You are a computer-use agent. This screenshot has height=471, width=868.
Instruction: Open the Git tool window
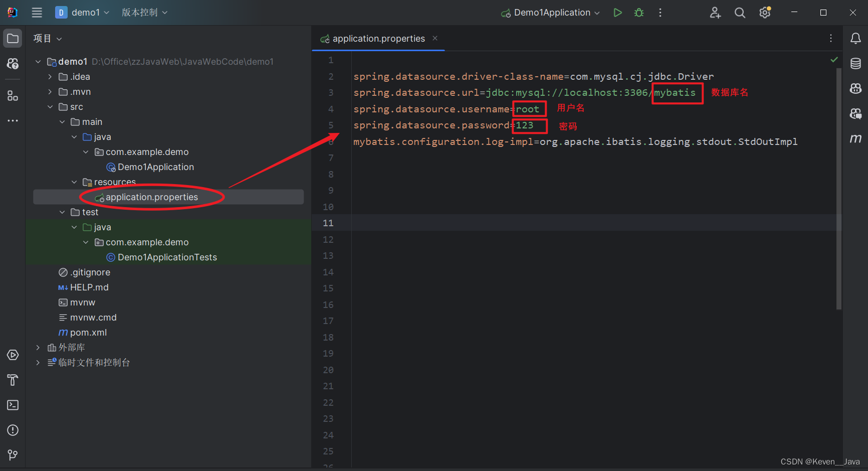13,455
